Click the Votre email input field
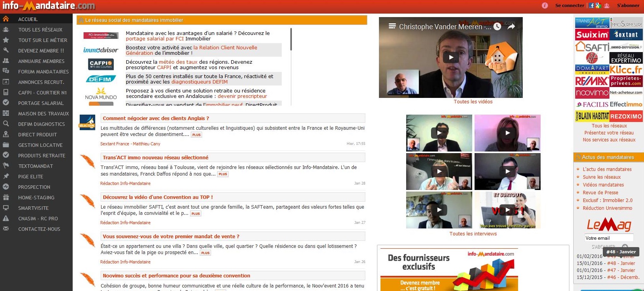The height and width of the screenshot is (291, 644). [x=609, y=238]
